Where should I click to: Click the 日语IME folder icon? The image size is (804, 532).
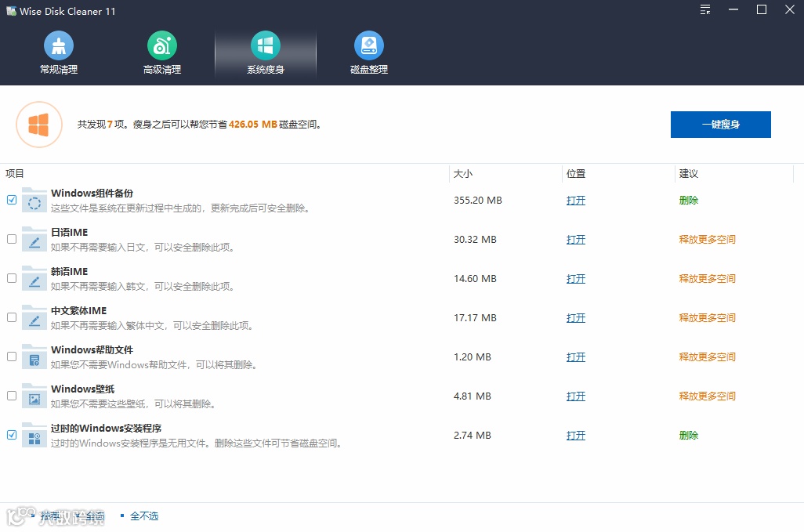34,239
